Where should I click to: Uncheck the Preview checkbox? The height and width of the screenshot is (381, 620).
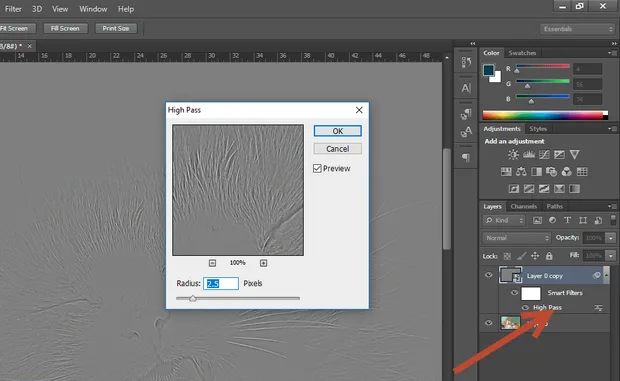click(317, 169)
